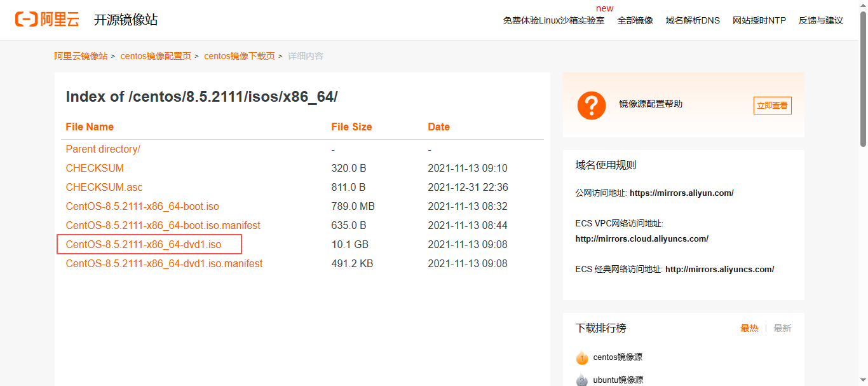Go to centos镜像配置页 breadcrumb
This screenshot has height=386, width=868.
pos(156,56)
